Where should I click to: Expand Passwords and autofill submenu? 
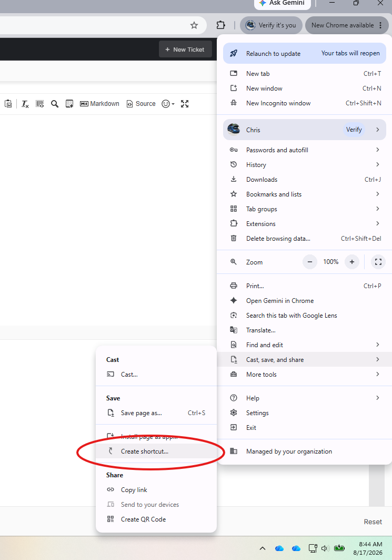(305, 150)
